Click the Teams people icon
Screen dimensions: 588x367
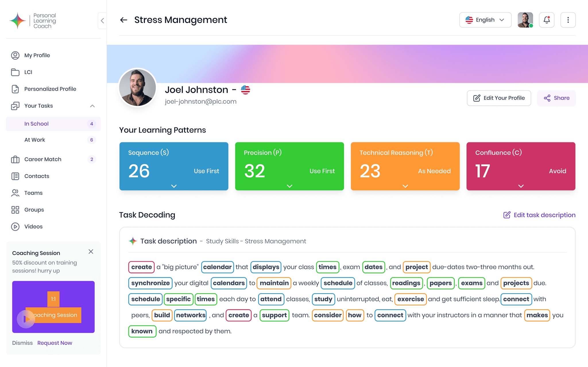click(x=15, y=193)
